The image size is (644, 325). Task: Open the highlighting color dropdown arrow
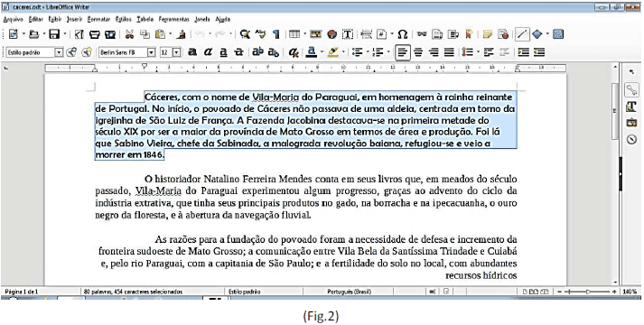343,52
